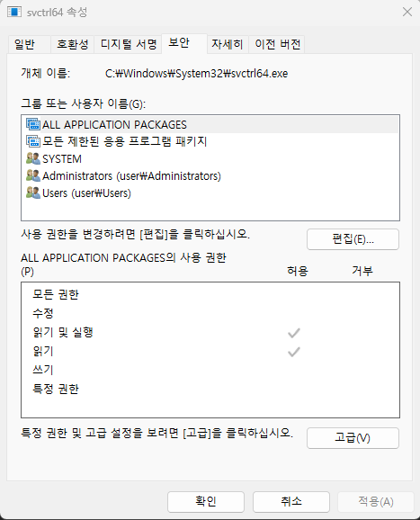
Task: Click the ALL APPLICATION PACKAGES group icon
Action: coord(33,124)
